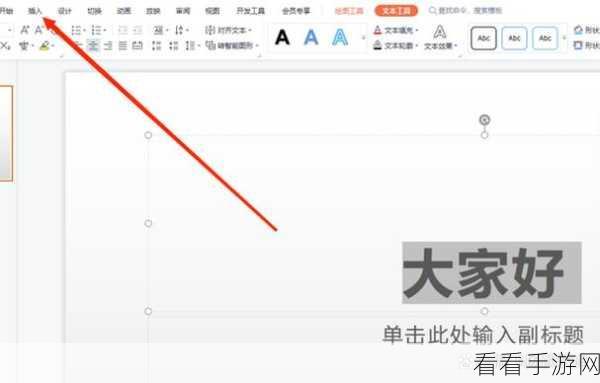This screenshot has width=600, height=383.
Task: Expand the Abc shape styles gallery
Action: 564,38
